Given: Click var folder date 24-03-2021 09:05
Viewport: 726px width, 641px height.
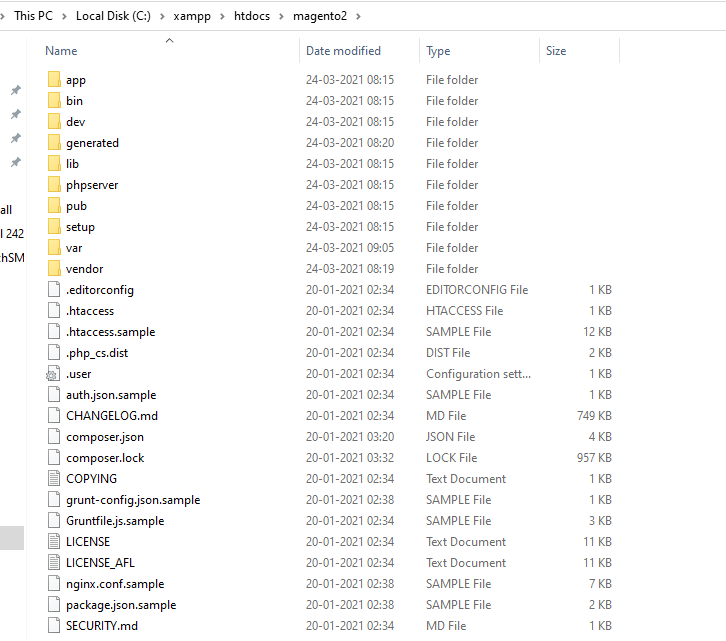Looking at the screenshot, I should pyautogui.click(x=350, y=247).
